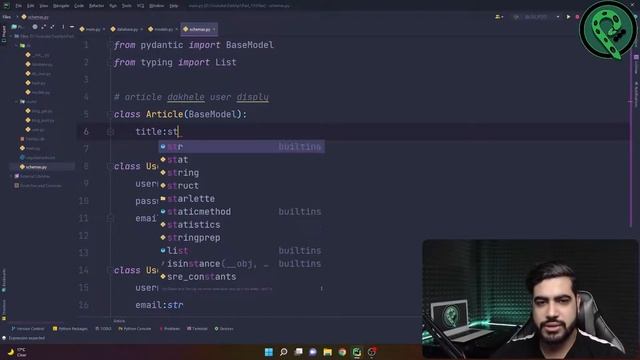Open the Window menu
This screenshot has width=640, height=360.
coord(157,6)
